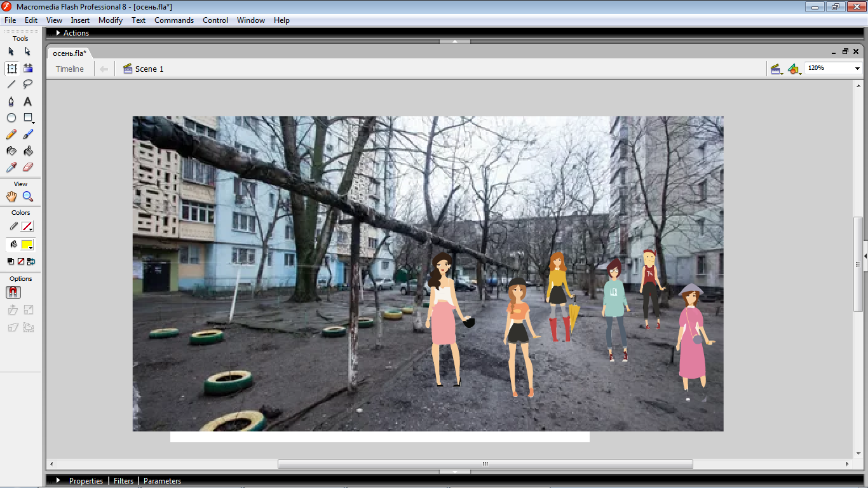Activate the Pen tool
Image resolution: width=868 pixels, height=488 pixels.
[11, 101]
